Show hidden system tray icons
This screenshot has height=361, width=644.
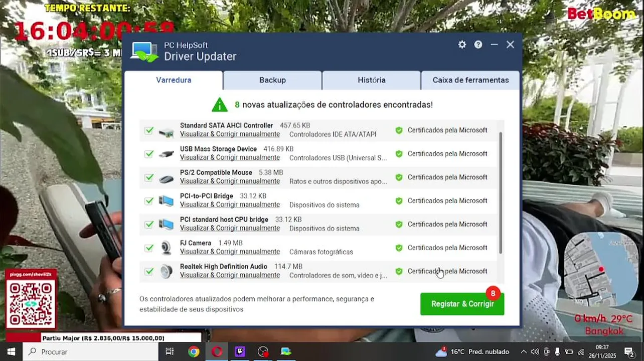click(523, 351)
